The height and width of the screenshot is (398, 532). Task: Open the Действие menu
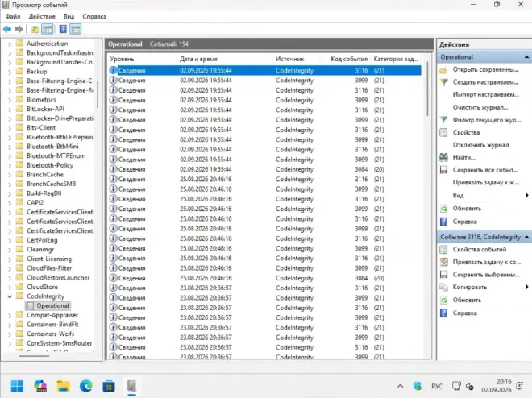coord(42,16)
